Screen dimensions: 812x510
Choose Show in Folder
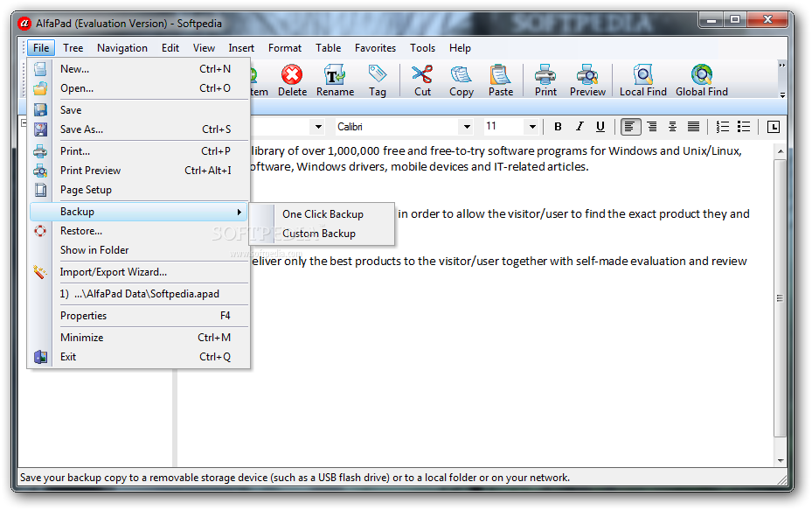[139, 250]
